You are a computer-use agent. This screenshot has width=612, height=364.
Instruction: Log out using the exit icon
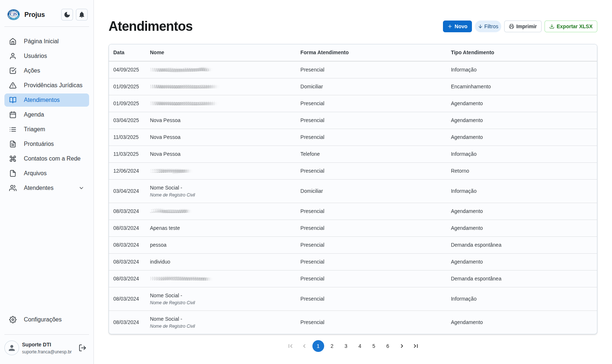coord(83,348)
